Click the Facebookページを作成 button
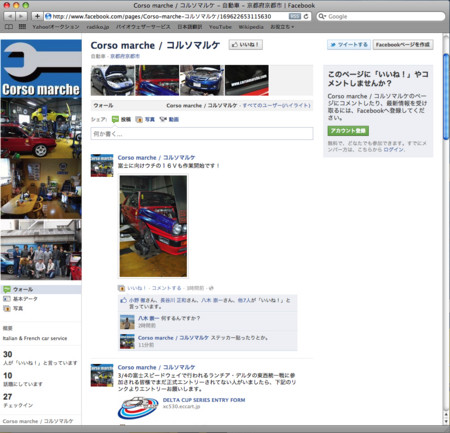Viewport: 450px width, 433px height. coord(403,45)
